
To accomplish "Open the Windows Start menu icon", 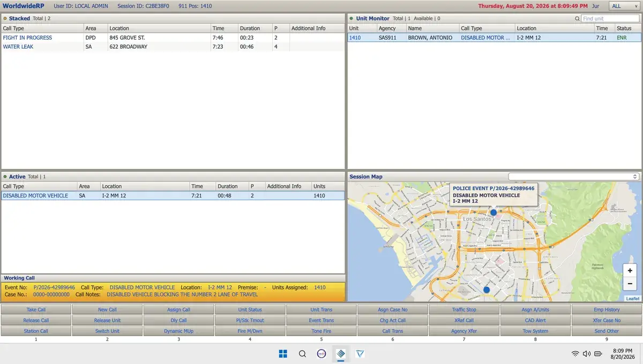I will (283, 353).
